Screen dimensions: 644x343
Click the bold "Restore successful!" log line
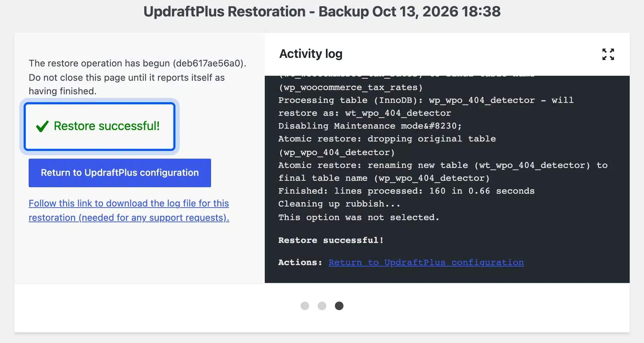coord(331,240)
